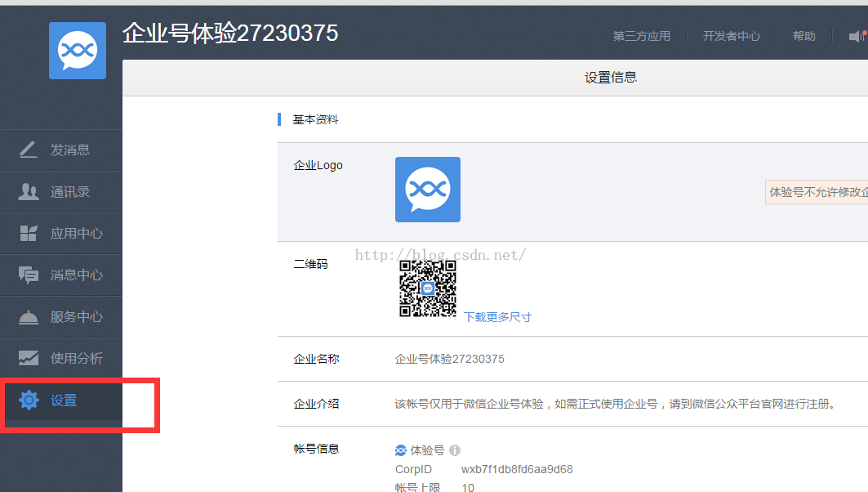Click the speaker notification icon in the top bar
Screen dimensions: 868x492
tap(857, 36)
